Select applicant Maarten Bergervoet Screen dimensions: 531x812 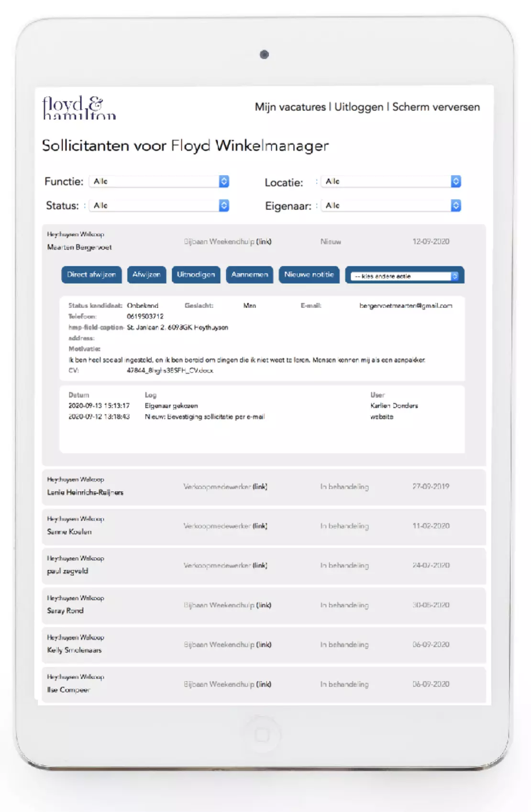[79, 247]
